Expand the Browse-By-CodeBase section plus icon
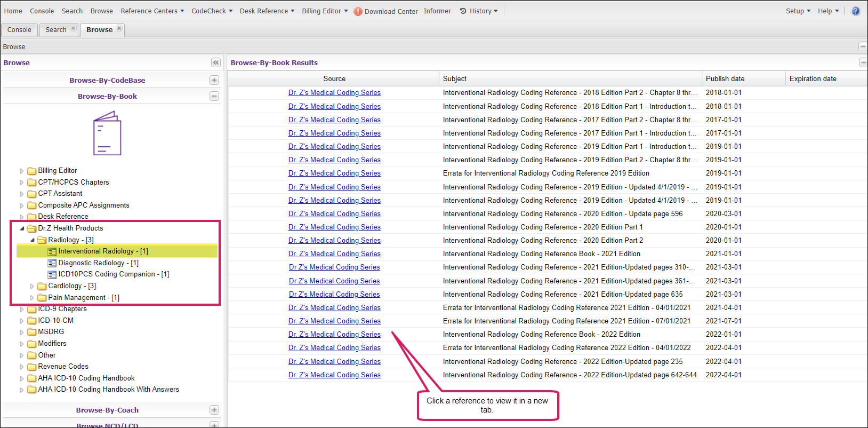 [x=214, y=80]
